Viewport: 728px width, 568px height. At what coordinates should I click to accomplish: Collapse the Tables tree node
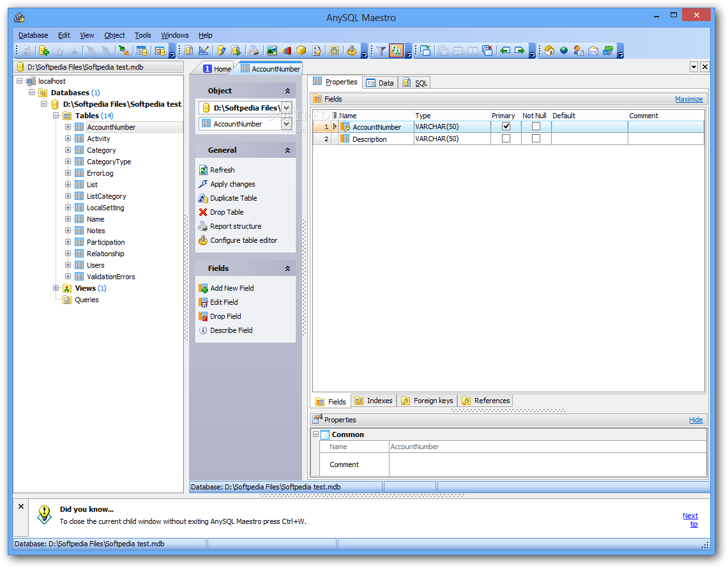[x=56, y=116]
